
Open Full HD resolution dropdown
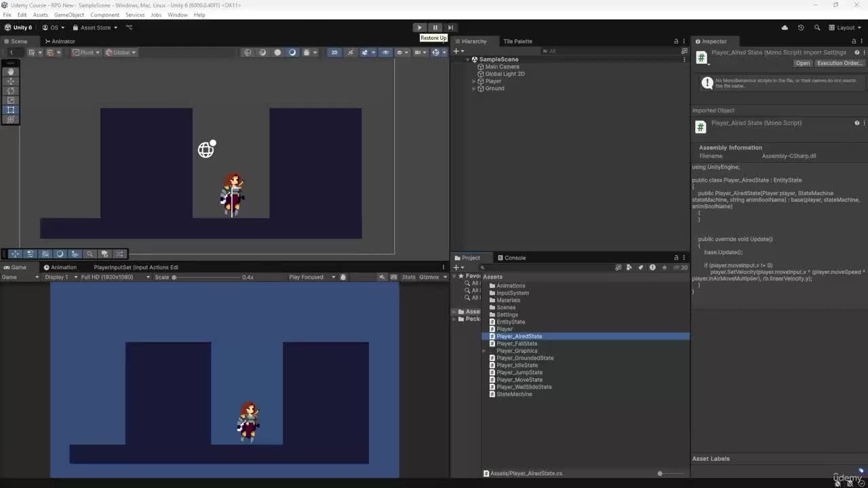pos(115,277)
